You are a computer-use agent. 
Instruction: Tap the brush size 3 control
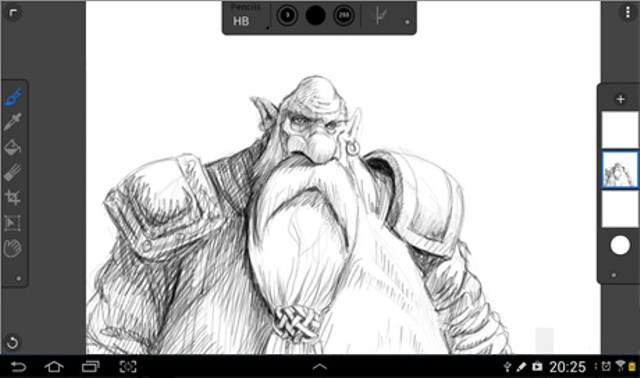coord(287,16)
